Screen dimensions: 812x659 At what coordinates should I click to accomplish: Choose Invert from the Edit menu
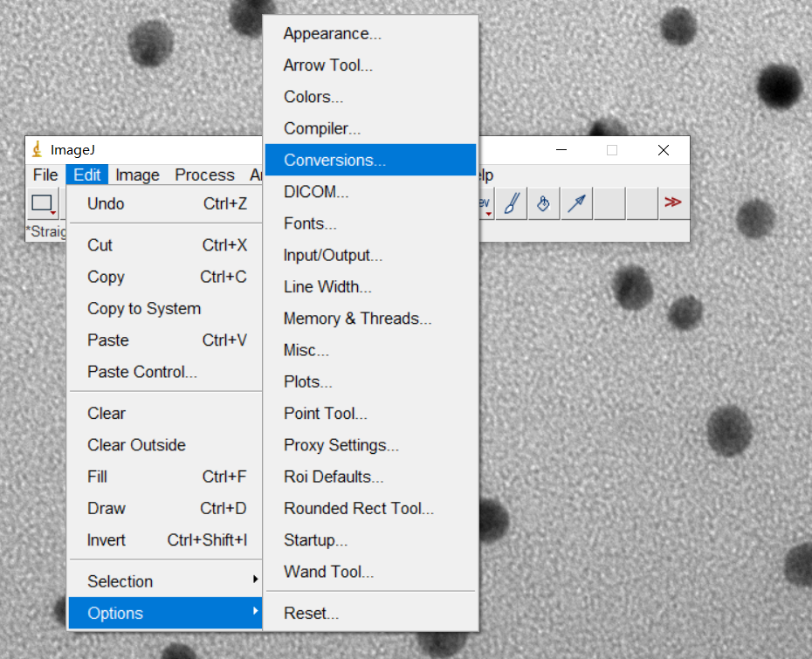[x=107, y=540]
